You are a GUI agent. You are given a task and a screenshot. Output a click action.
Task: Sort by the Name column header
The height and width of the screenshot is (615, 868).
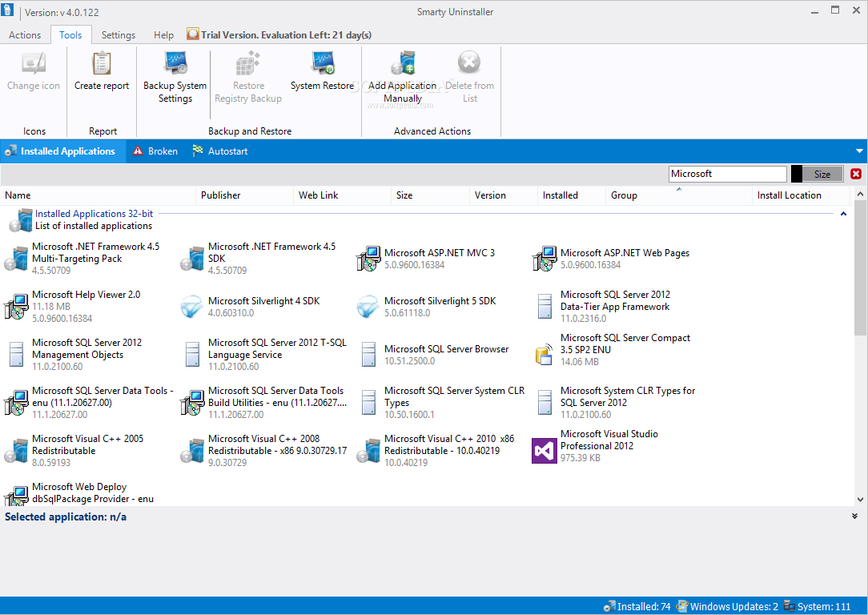(x=98, y=195)
